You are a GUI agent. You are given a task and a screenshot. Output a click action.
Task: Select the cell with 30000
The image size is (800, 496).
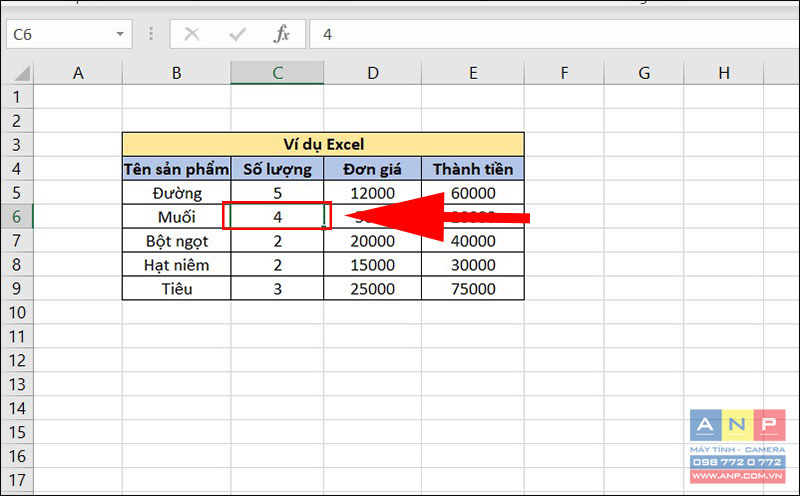click(x=473, y=264)
